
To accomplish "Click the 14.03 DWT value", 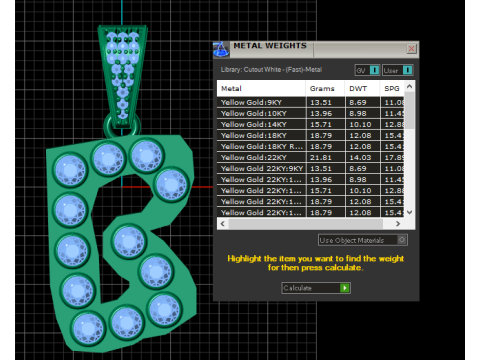I will (360, 157).
